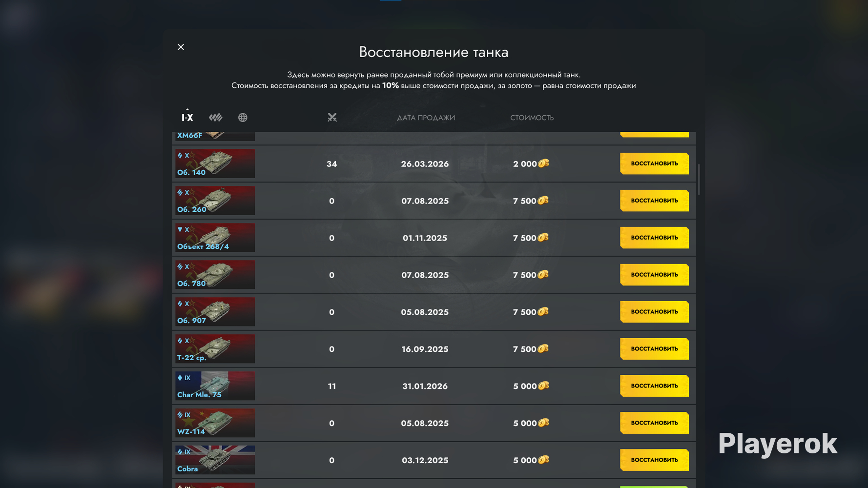Restore the Об. 140 tank
The width and height of the screenshot is (868, 488).
[654, 163]
